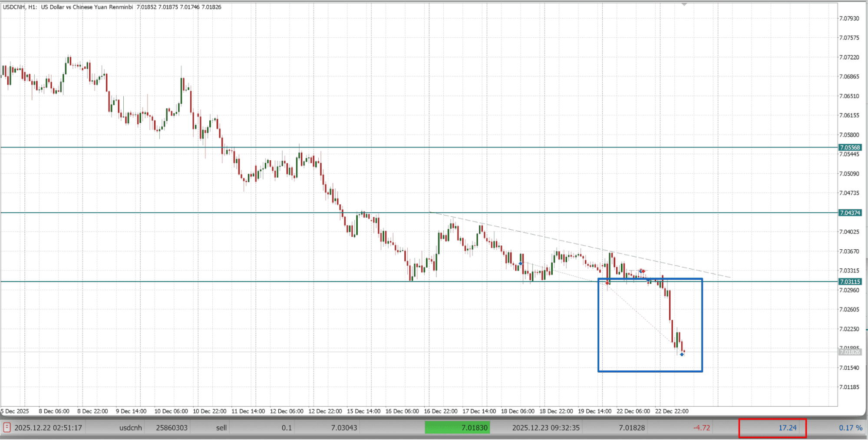
Task: Click the trade open time 2025.12.22 02:51:17
Action: click(x=48, y=428)
